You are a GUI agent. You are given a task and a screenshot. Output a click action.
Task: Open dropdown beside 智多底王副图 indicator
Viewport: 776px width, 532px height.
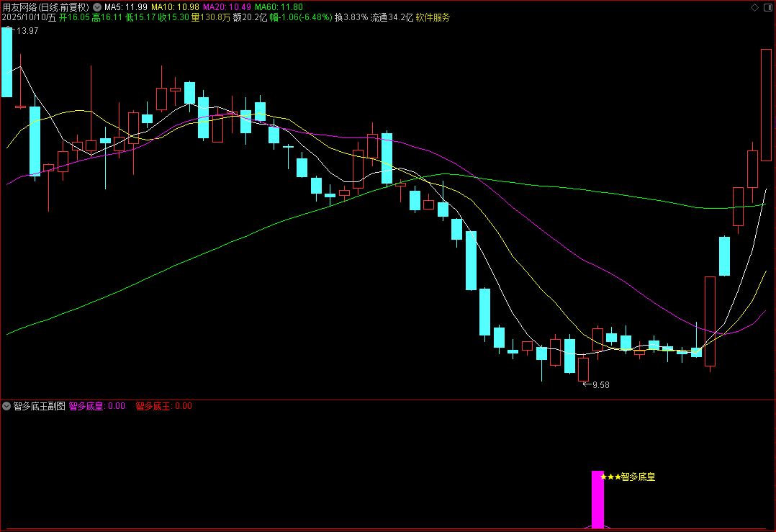pos(6,406)
